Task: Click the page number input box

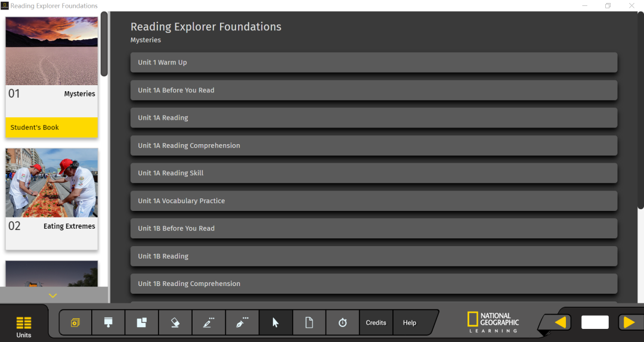Action: coord(595,322)
